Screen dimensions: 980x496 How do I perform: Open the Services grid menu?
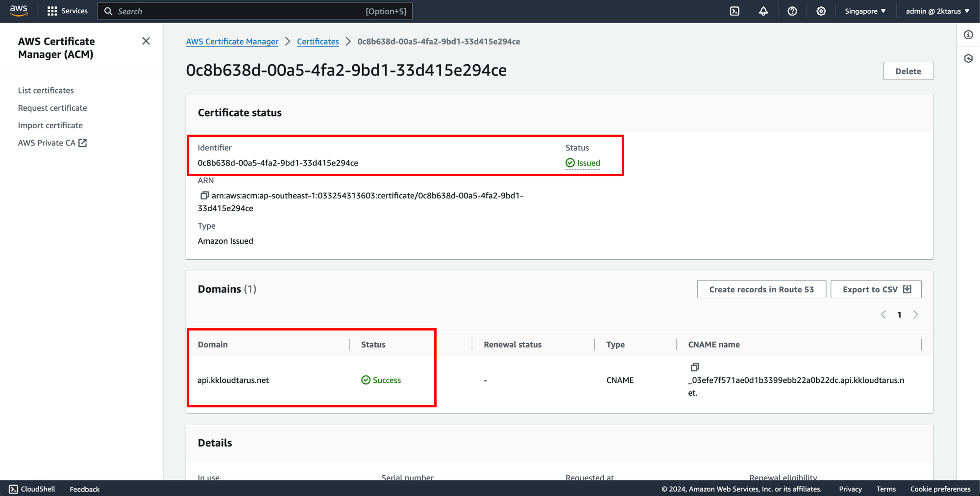67,11
